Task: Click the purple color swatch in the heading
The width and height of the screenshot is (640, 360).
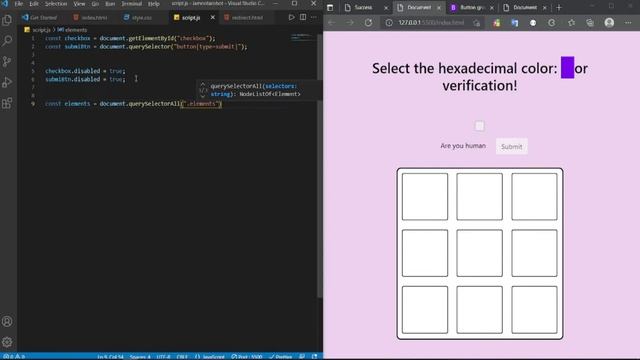Action: 567,67
